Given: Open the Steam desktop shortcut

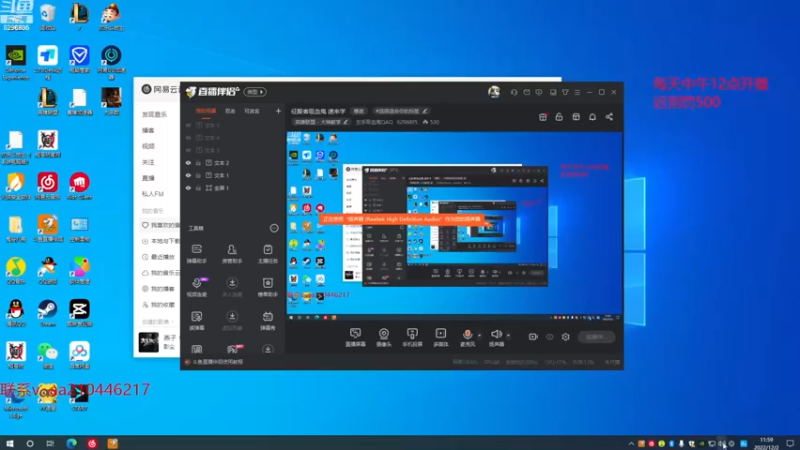Looking at the screenshot, I should 47,313.
